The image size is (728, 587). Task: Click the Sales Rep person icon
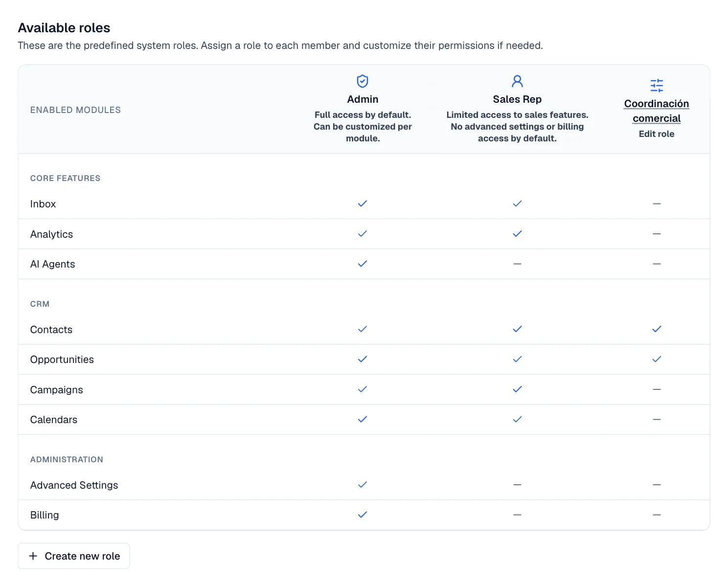coord(517,81)
